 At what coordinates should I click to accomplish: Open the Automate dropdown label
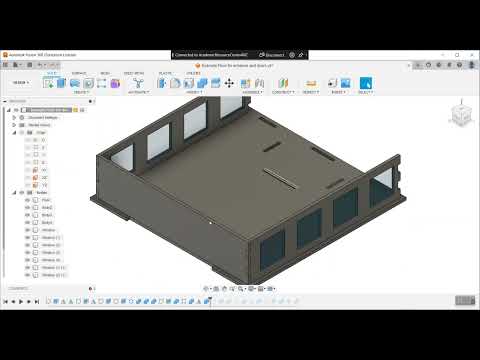click(x=138, y=92)
